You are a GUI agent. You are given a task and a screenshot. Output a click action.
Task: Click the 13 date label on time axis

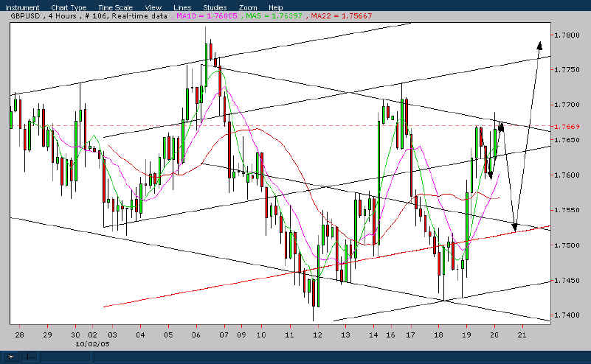(x=345, y=335)
